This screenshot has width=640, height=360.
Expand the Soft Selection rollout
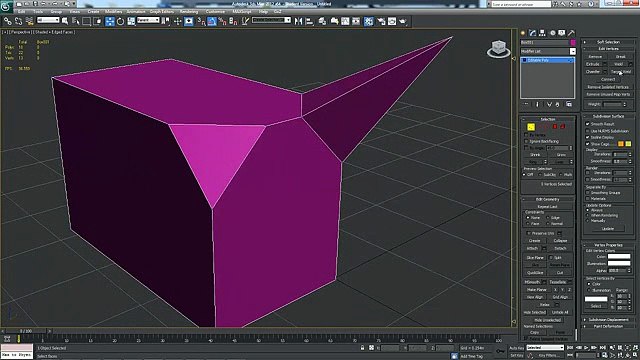point(608,42)
